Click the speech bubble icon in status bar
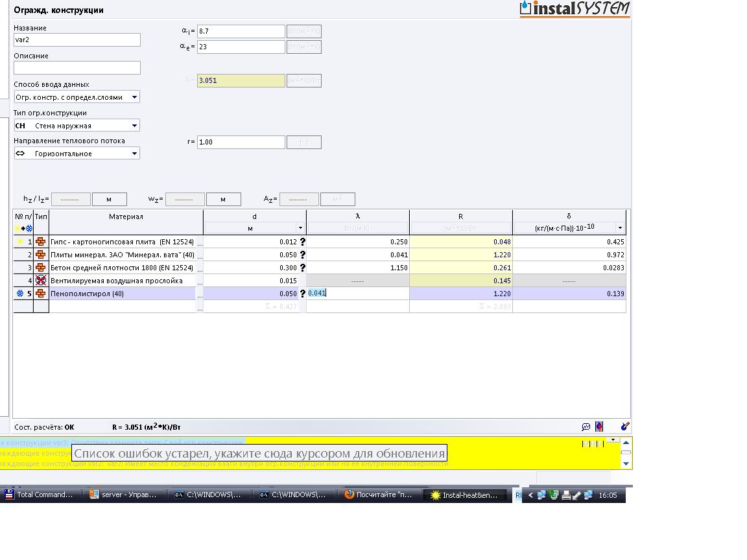This screenshot has height=560, width=747. point(586,426)
